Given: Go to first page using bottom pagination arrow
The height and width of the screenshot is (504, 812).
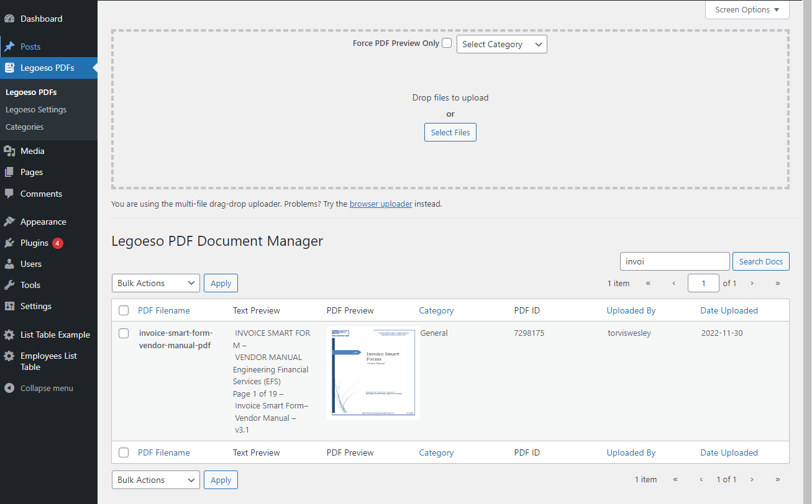Looking at the screenshot, I should (x=675, y=479).
